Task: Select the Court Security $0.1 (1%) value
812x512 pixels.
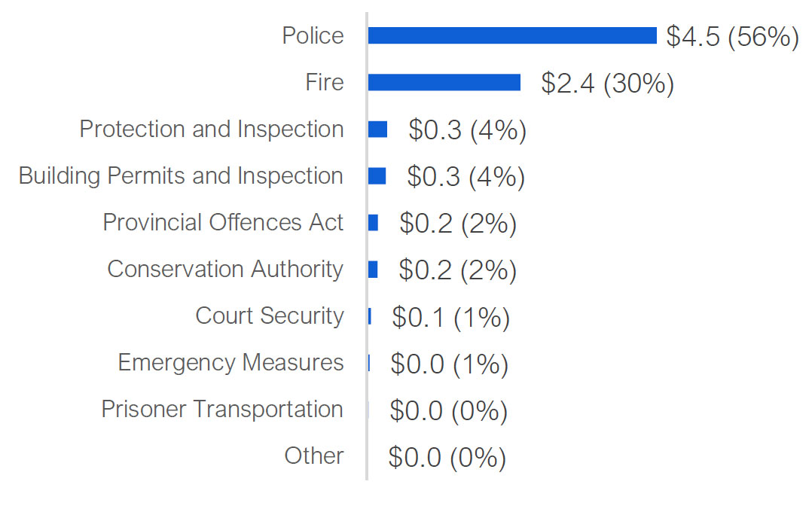Action: tap(450, 317)
